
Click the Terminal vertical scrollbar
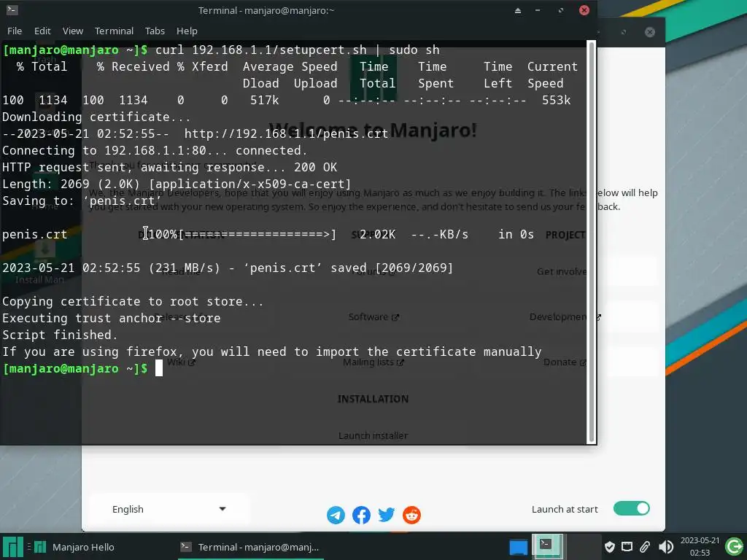pos(591,243)
